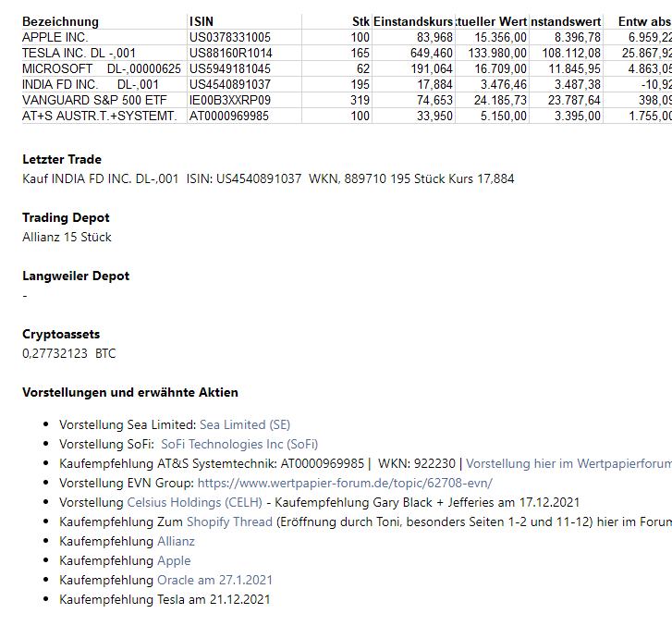
Task: Click ISIN US4540891037 in the table
Action: click(230, 84)
